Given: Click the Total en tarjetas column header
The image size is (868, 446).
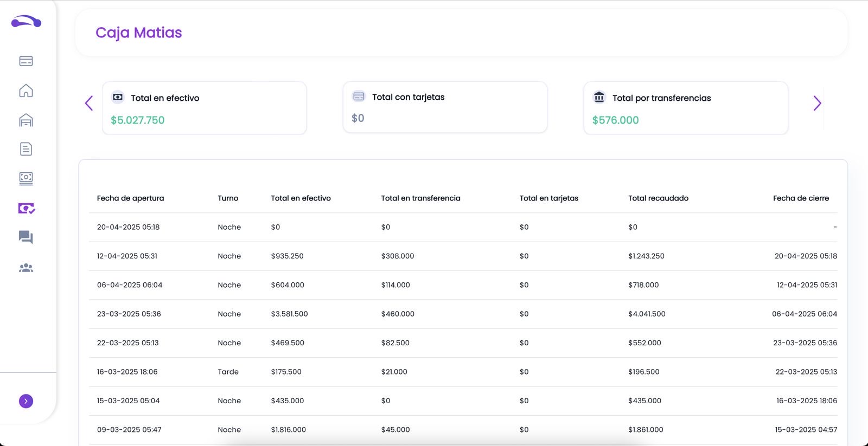Looking at the screenshot, I should click(549, 198).
